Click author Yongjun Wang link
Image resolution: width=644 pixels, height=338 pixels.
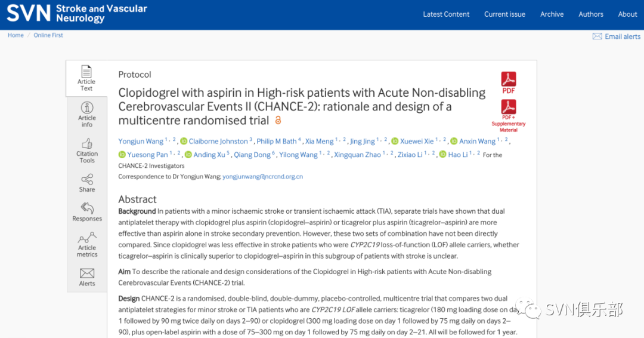[x=141, y=142]
